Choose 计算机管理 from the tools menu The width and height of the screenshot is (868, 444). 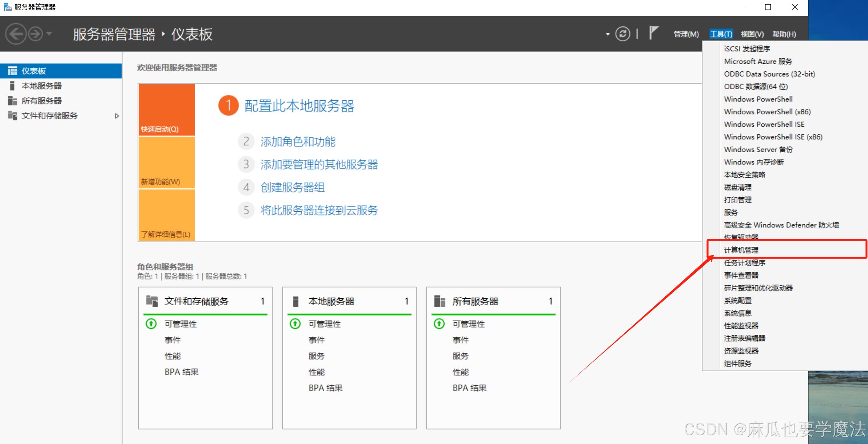click(741, 250)
